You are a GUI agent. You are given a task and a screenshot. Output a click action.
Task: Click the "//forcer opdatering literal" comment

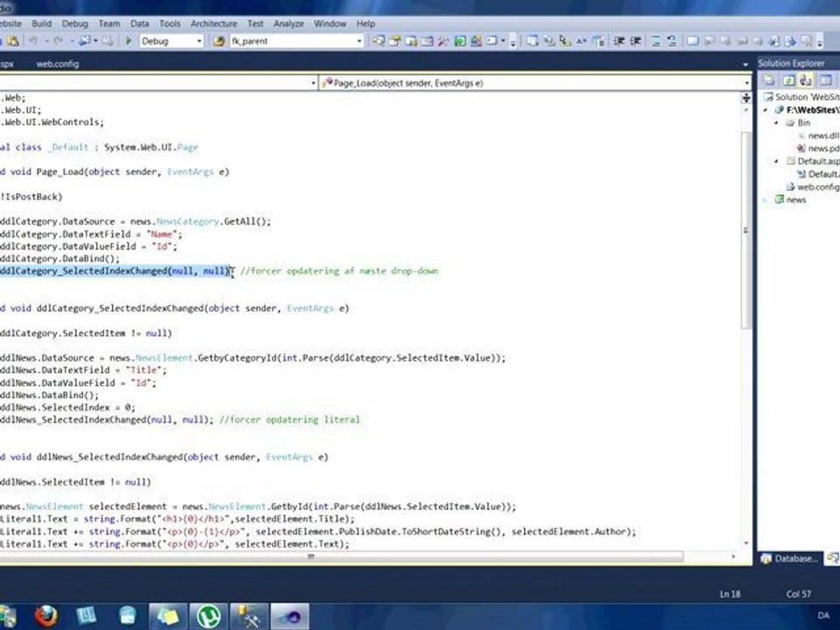(290, 419)
